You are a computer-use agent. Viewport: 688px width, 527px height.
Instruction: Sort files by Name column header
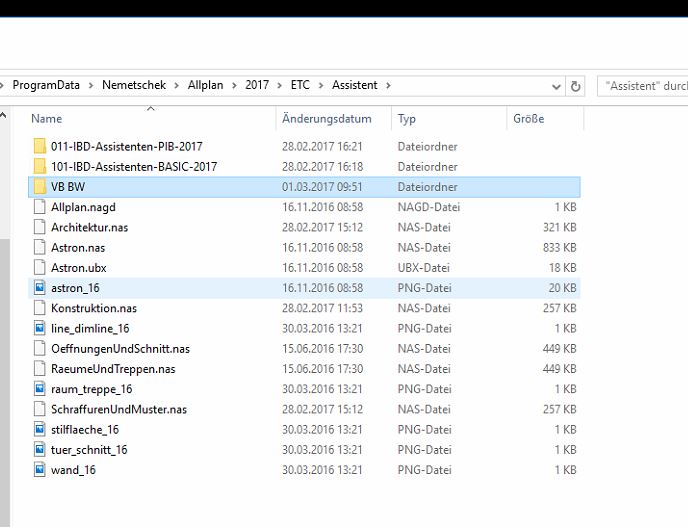tap(46, 119)
